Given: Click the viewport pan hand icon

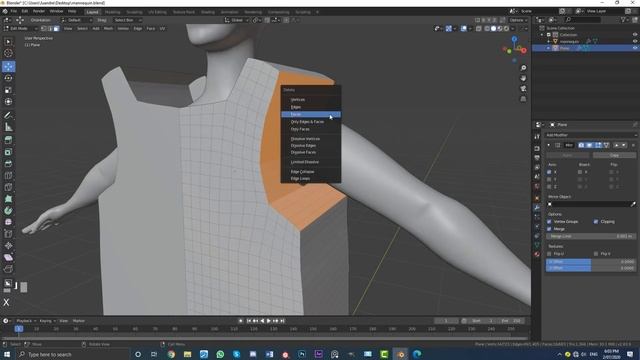Looking at the screenshot, I should coord(523,78).
